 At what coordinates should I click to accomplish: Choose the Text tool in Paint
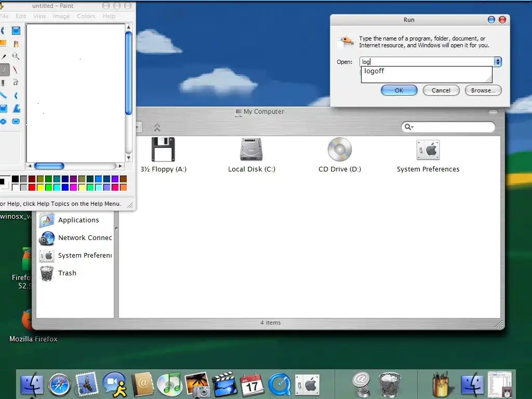(16, 83)
